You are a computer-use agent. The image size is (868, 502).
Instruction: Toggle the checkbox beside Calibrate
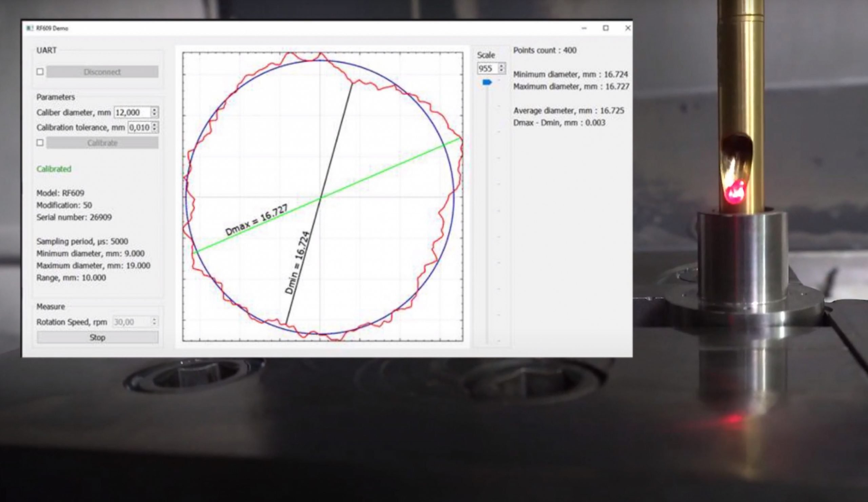click(x=40, y=143)
